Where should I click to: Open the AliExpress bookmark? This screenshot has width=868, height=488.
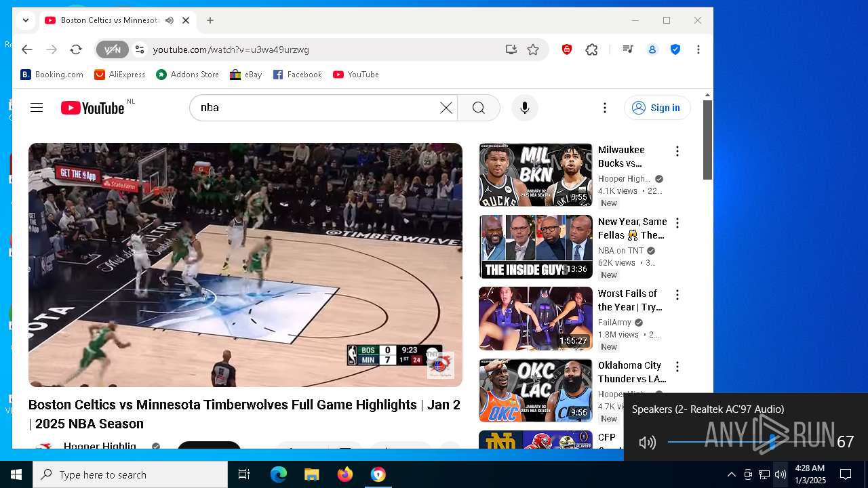pyautogui.click(x=120, y=75)
